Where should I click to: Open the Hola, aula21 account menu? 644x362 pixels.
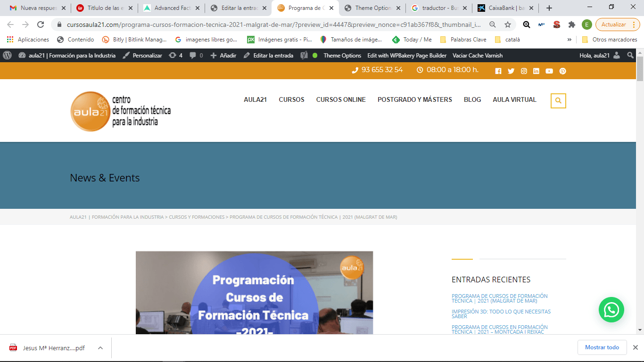(x=600, y=55)
